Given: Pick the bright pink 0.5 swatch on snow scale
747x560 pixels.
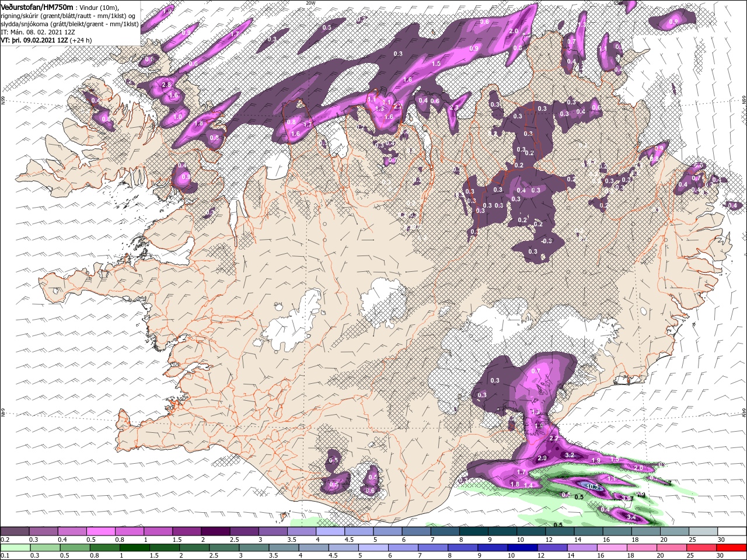Looking at the screenshot, I should point(100,531).
